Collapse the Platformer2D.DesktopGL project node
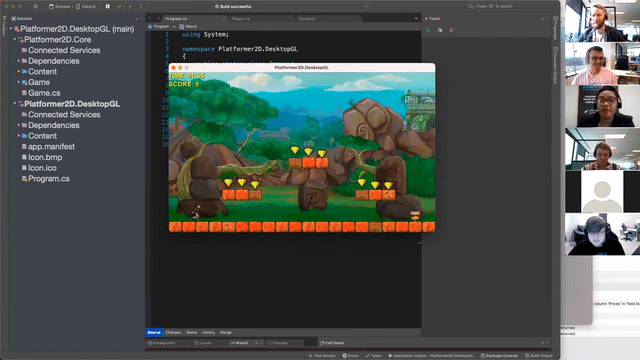The width and height of the screenshot is (640, 360). 15,104
